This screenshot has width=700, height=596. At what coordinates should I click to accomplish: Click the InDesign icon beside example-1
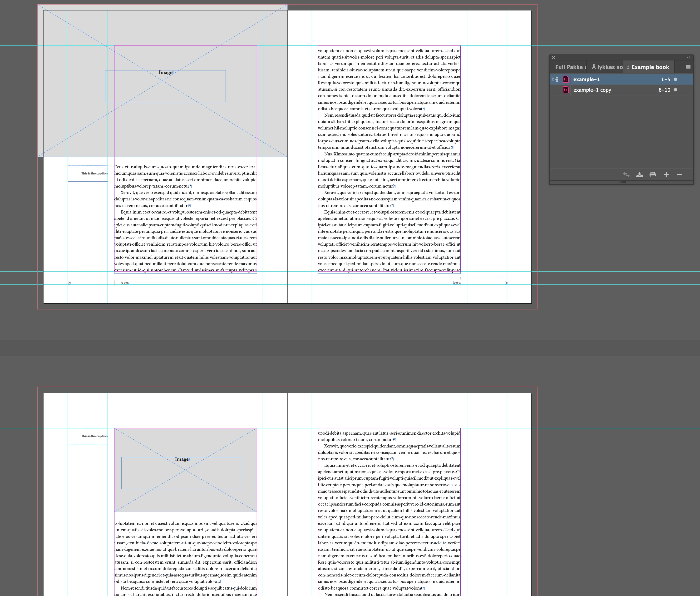pyautogui.click(x=566, y=79)
